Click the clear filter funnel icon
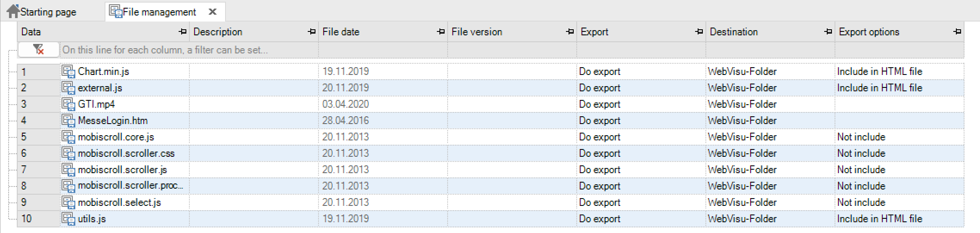 [x=38, y=50]
